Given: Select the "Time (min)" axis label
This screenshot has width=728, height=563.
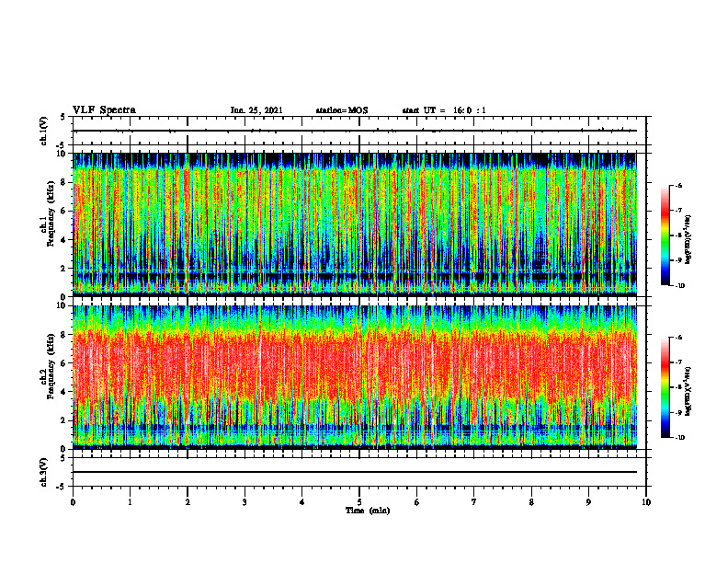Looking at the screenshot, I should pyautogui.click(x=368, y=511).
